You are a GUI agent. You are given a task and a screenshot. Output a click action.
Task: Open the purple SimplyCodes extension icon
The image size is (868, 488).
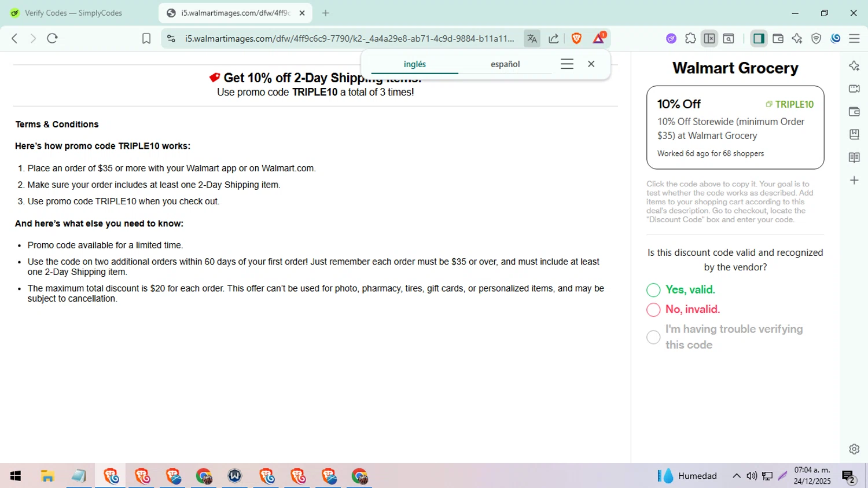(x=671, y=38)
